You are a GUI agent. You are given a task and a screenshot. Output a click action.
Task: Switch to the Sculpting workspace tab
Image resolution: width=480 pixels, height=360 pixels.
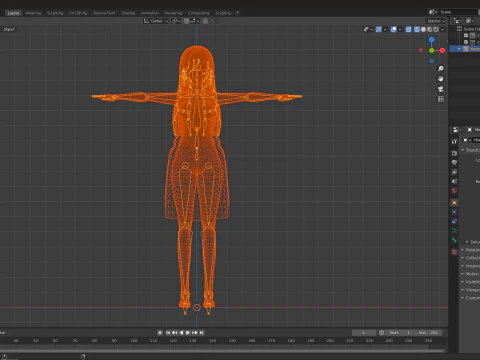pos(55,13)
